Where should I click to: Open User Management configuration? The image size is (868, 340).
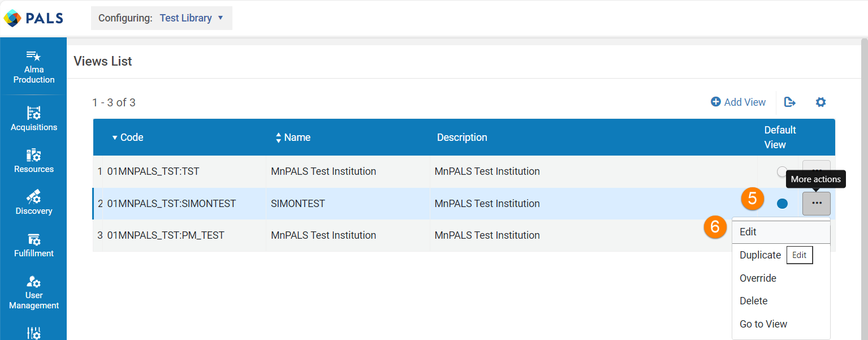point(34,292)
